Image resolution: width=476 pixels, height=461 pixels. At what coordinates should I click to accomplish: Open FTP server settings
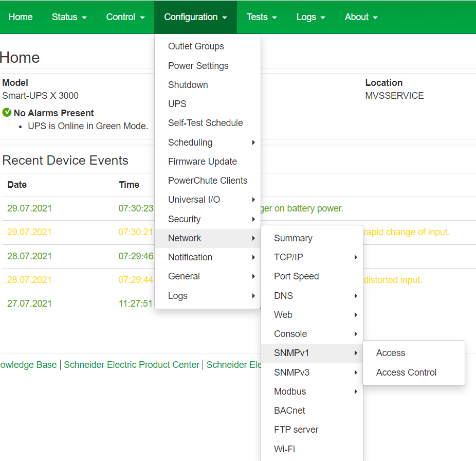[x=312, y=430]
